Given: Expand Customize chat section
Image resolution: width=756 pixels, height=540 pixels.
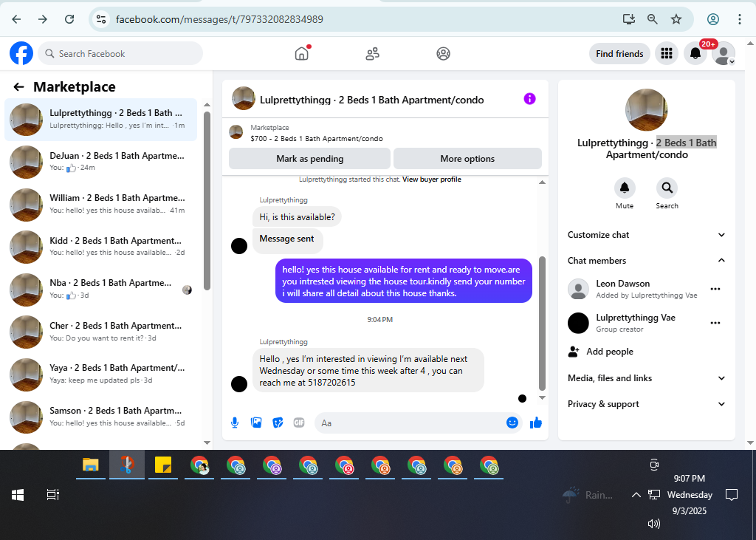Looking at the screenshot, I should 646,235.
